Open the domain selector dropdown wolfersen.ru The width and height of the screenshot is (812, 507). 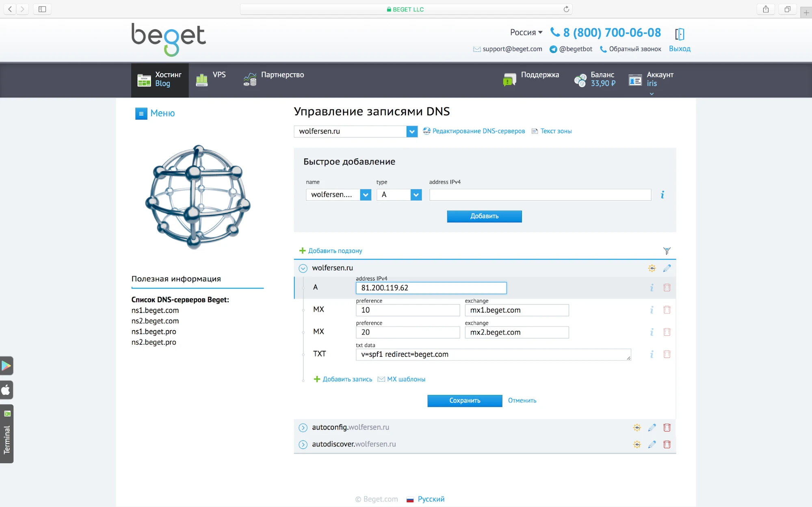pos(411,132)
